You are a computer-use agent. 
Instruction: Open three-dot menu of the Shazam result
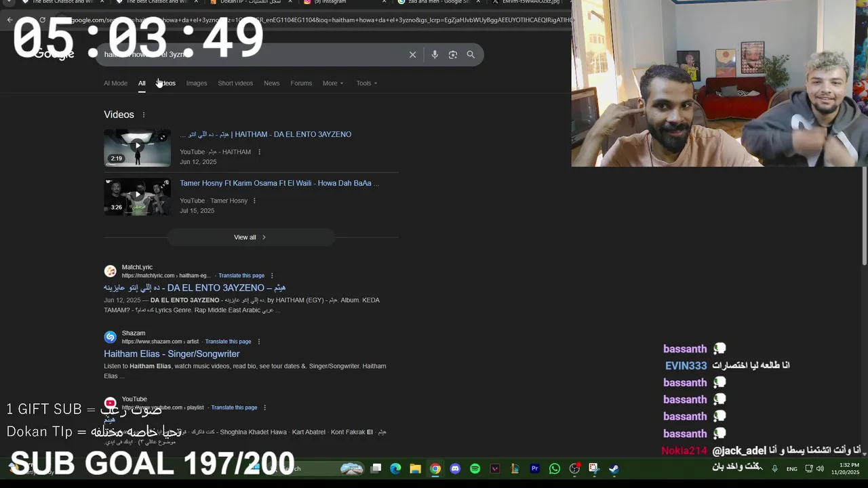tap(258, 342)
